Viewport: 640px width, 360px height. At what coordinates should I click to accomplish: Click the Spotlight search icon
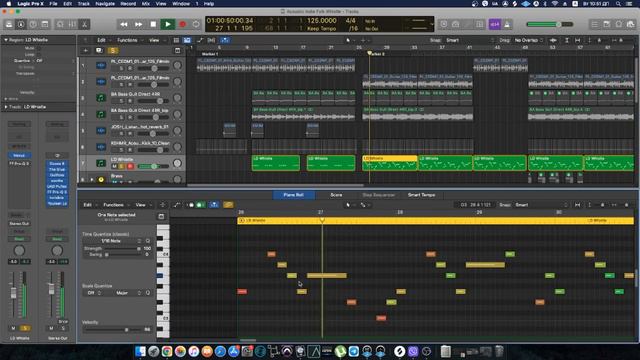tap(618, 4)
